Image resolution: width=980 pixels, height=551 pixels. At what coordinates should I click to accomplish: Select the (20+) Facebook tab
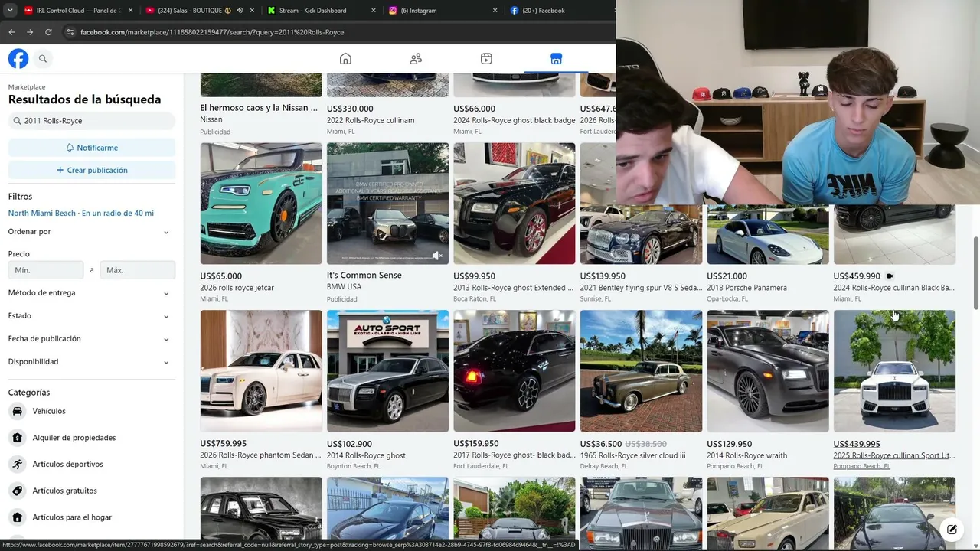[x=559, y=11]
